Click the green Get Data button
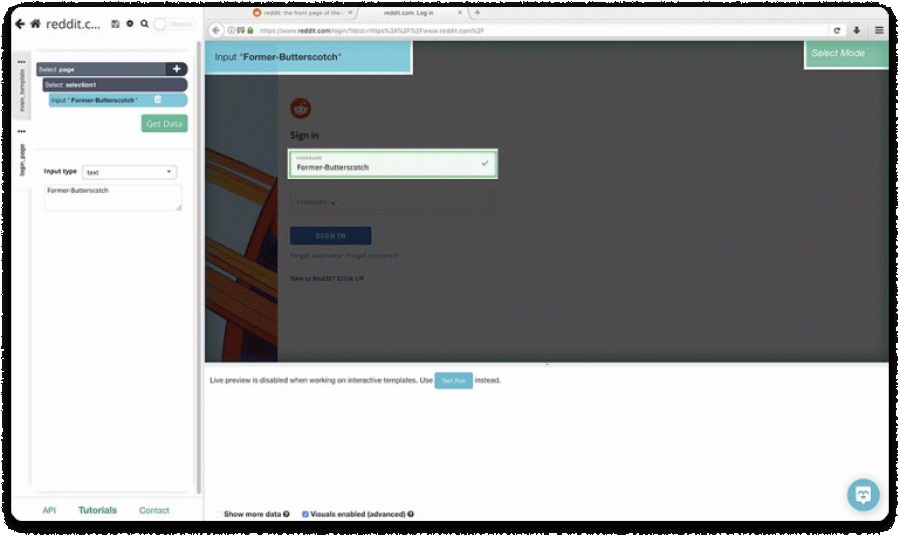 click(164, 123)
